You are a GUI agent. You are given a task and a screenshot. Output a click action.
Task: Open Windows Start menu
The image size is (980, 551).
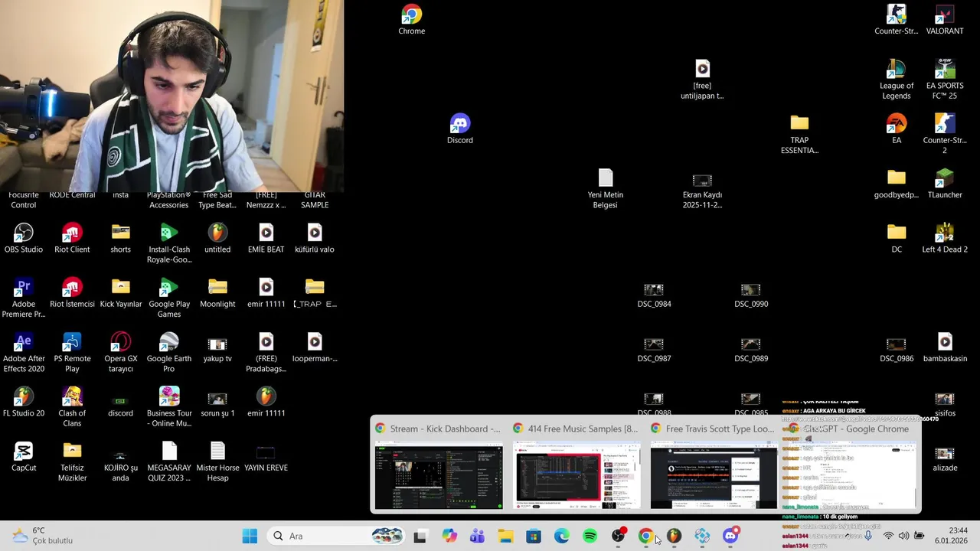click(250, 536)
